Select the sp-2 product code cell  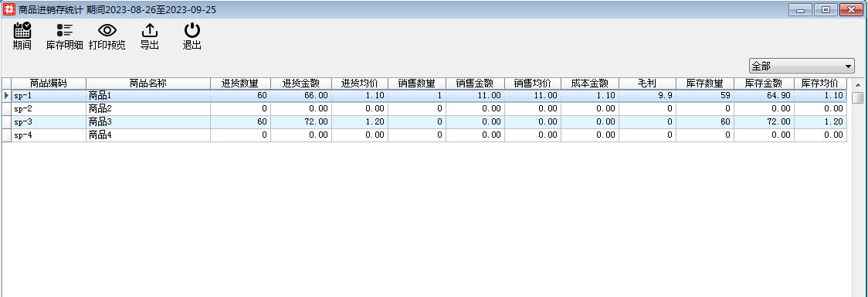[49, 108]
